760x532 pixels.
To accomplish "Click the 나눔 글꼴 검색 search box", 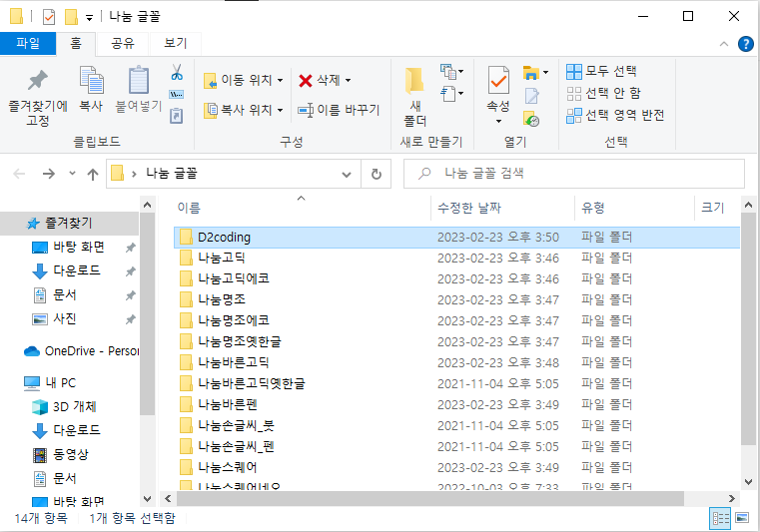I will tap(574, 174).
